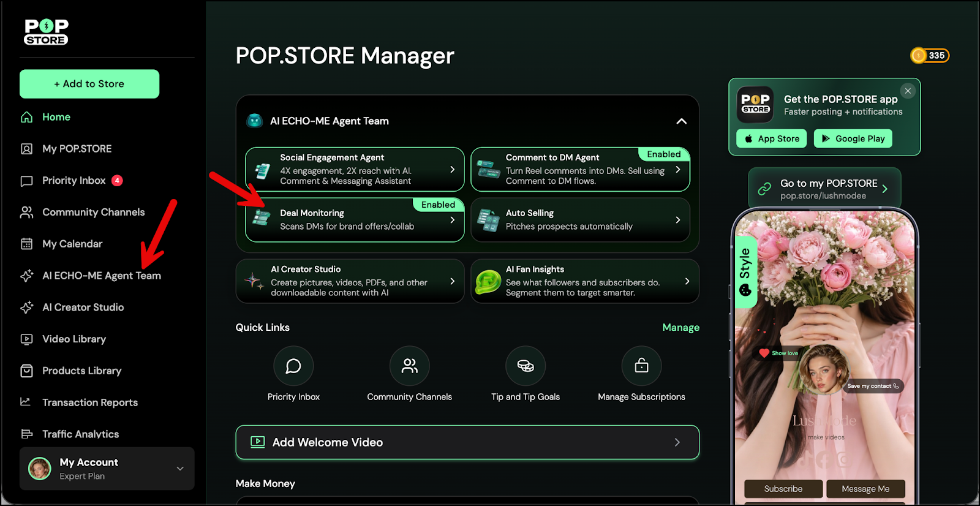Screen dimensions: 980x506
Task: Go to Products Library in sidebar
Action: tap(81, 371)
